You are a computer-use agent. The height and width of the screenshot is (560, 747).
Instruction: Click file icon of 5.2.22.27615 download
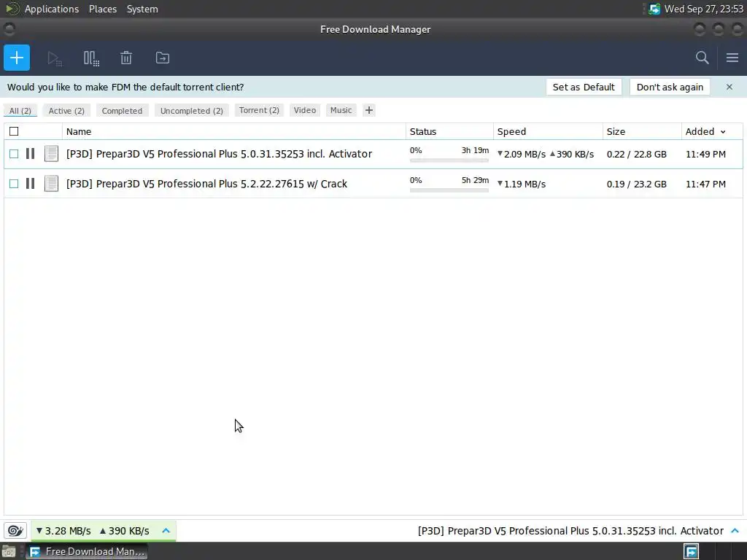[51, 184]
